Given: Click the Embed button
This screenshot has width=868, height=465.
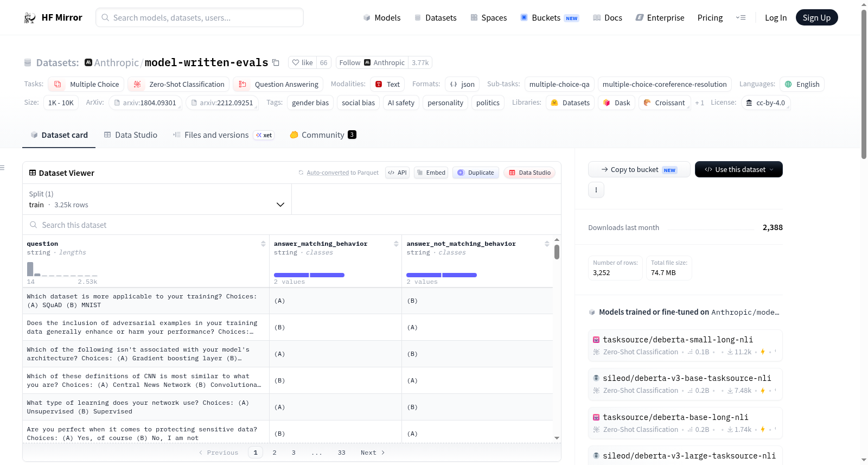Looking at the screenshot, I should (x=431, y=173).
